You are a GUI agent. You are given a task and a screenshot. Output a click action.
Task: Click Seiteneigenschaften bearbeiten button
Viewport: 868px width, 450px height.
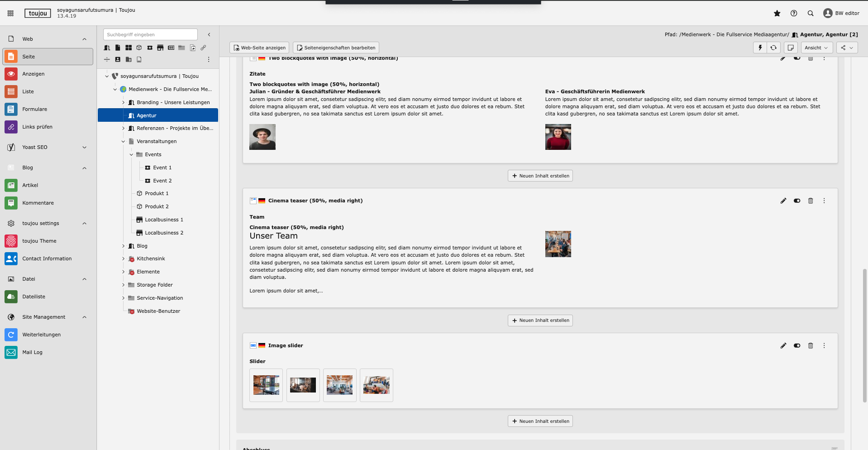pyautogui.click(x=336, y=48)
